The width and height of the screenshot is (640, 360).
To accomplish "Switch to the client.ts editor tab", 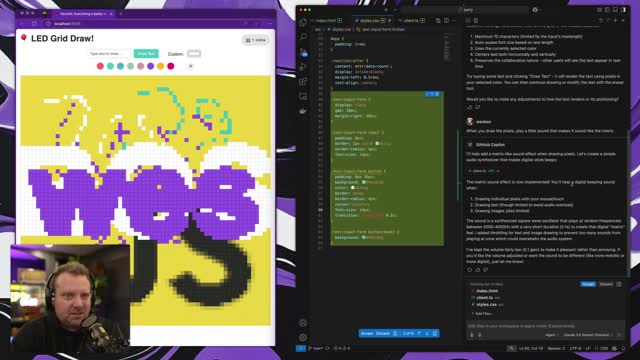I will tap(411, 20).
